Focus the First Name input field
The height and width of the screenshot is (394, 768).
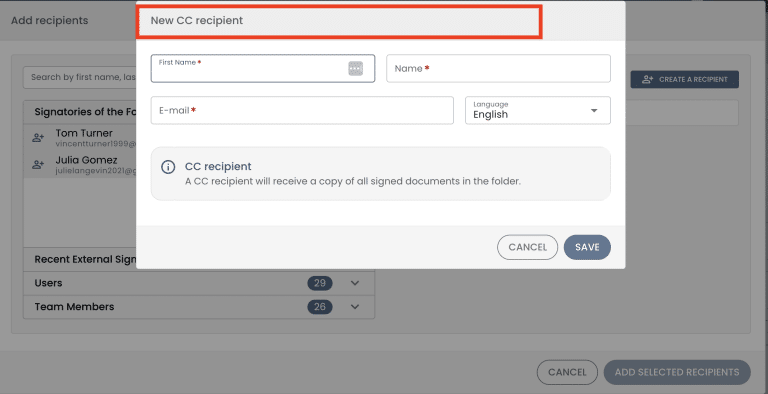pyautogui.click(x=263, y=69)
